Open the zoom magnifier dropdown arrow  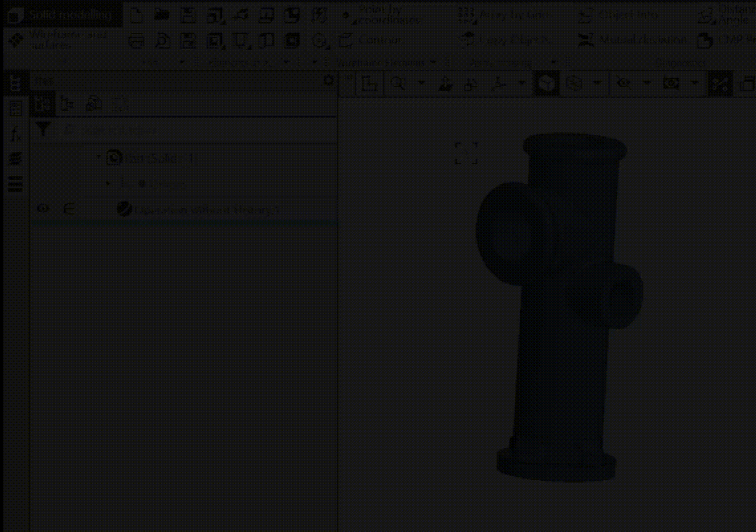(x=420, y=84)
